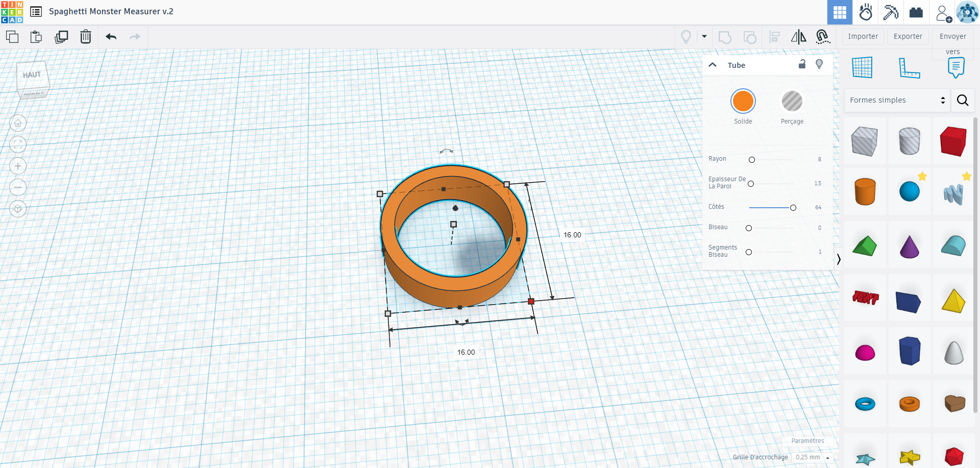Delete the selected shape with trash icon
Viewport: 980px width, 468px height.
[86, 37]
